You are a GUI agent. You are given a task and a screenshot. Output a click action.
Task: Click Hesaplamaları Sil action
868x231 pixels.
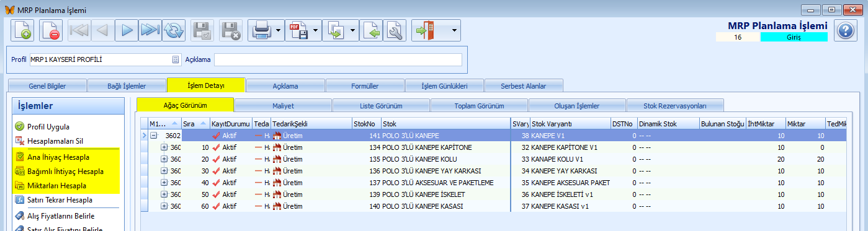point(56,141)
